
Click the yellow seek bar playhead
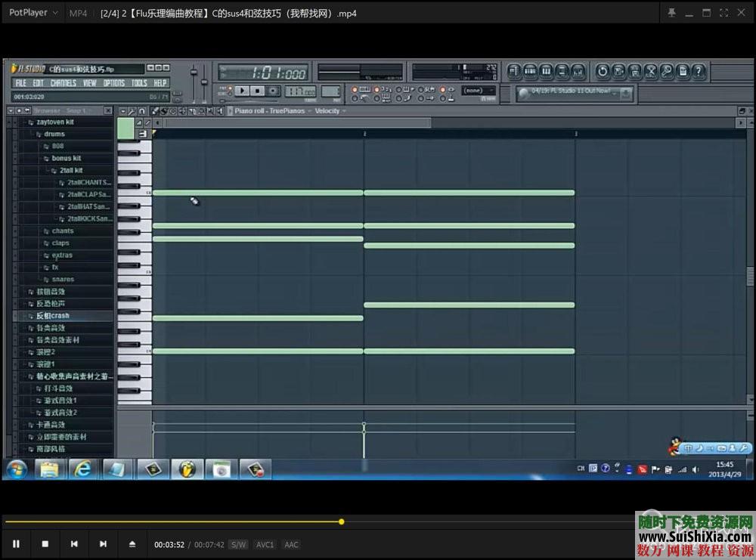(342, 521)
